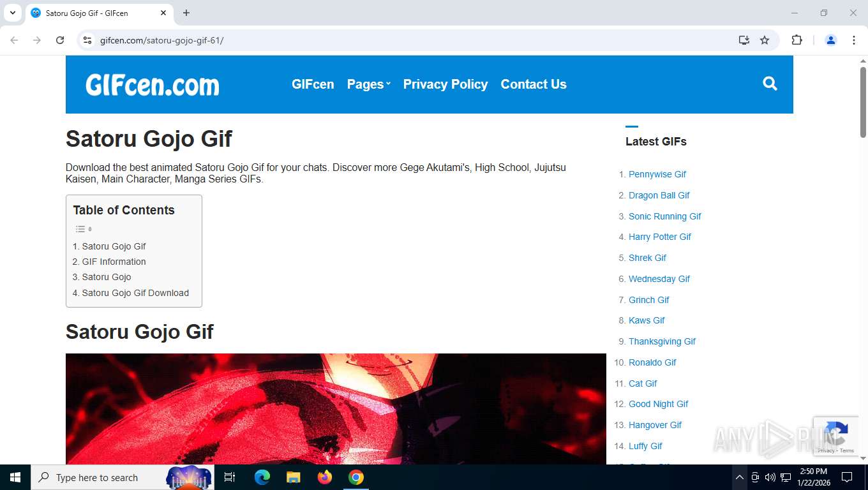Close the Satoru Gojo Gif tab
868x490 pixels.
163,13
